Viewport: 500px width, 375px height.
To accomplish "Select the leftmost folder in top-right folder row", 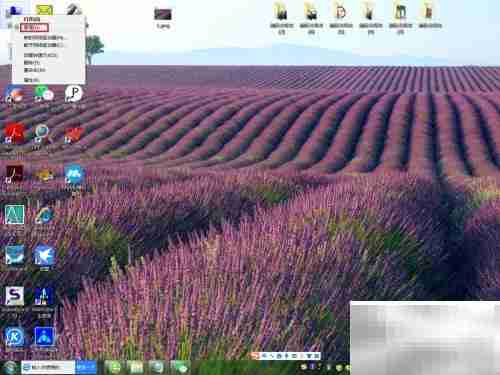I will pyautogui.click(x=282, y=18).
